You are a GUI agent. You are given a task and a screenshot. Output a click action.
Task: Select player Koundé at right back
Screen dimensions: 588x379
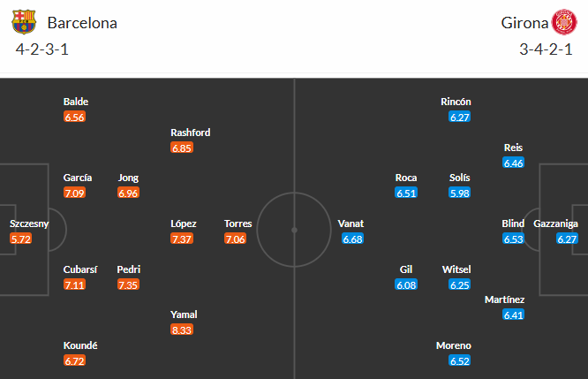[80, 345]
